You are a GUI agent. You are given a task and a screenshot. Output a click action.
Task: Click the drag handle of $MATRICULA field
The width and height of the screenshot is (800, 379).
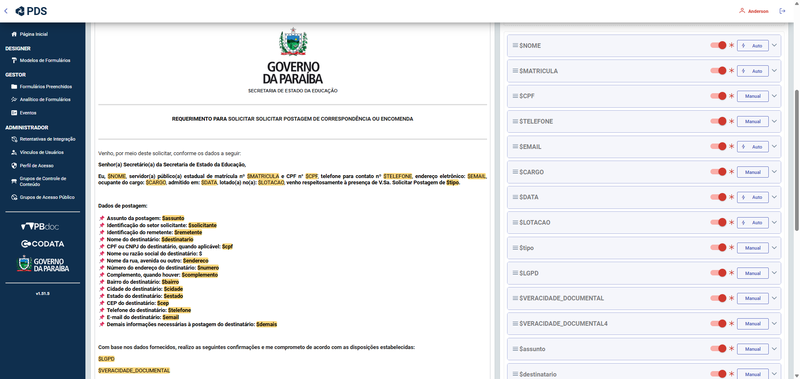pos(515,71)
